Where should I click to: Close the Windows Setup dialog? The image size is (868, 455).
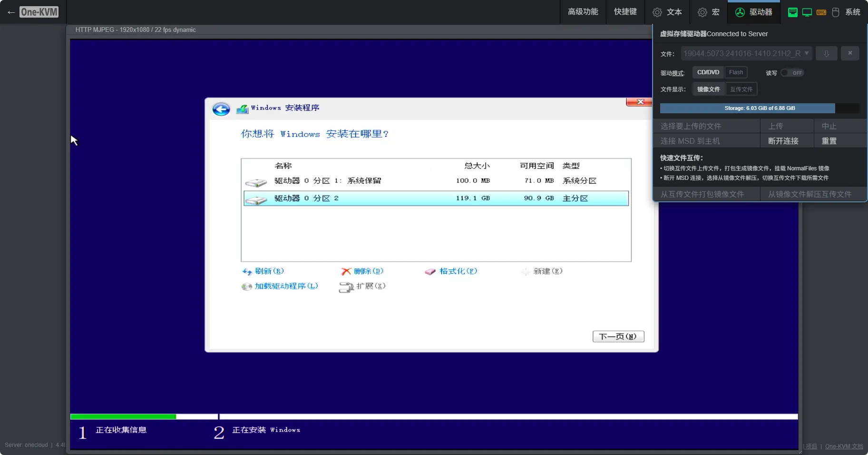coord(640,102)
